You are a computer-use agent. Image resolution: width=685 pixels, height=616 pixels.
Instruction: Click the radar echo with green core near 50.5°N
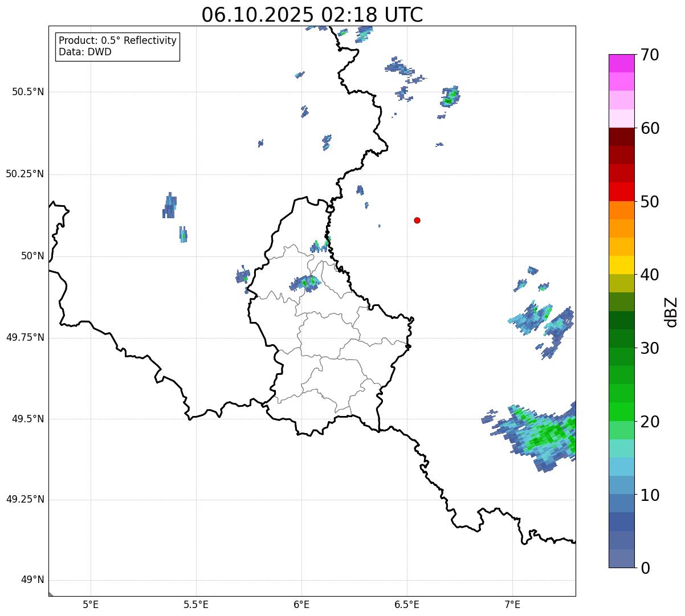pyautogui.click(x=450, y=97)
